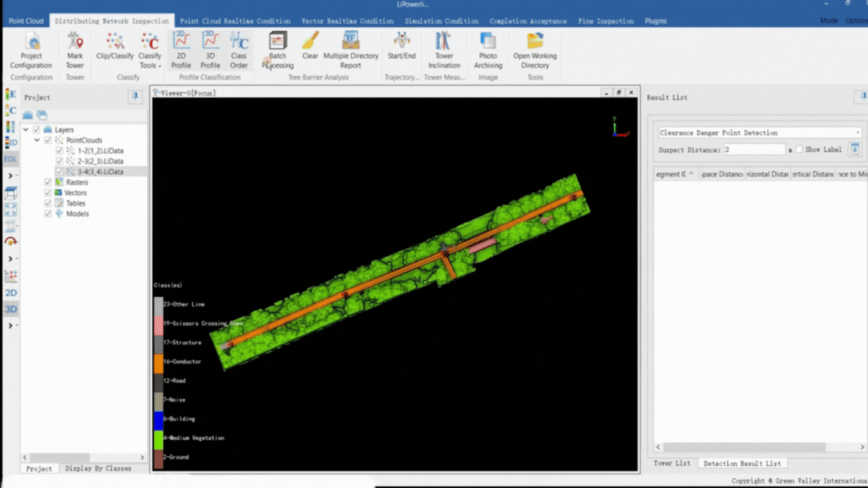868x488 pixels.
Task: Click the Tower Inclination tool
Action: [x=444, y=50]
